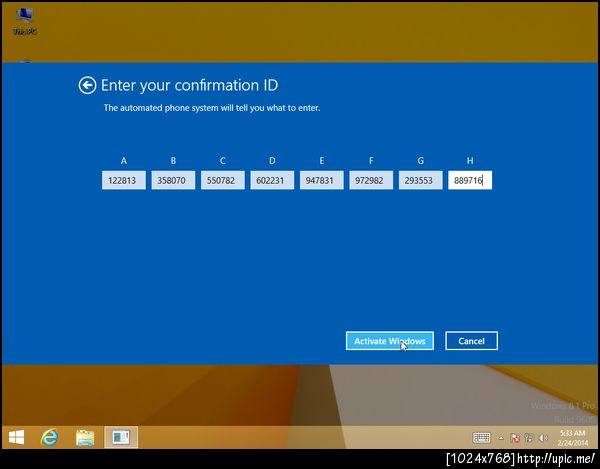Launch Internet Explorer from taskbar
Image resolution: width=600 pixels, height=469 pixels.
point(49,437)
